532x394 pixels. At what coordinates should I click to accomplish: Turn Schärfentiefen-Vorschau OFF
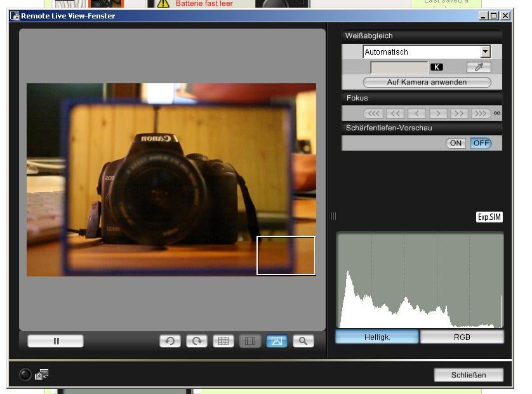click(x=481, y=144)
